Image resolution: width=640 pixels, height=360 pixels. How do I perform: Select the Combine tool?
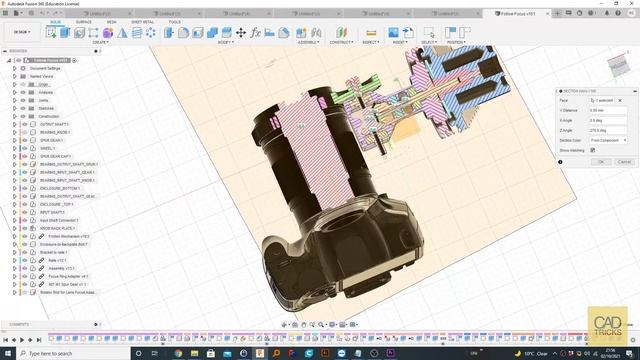(212, 32)
